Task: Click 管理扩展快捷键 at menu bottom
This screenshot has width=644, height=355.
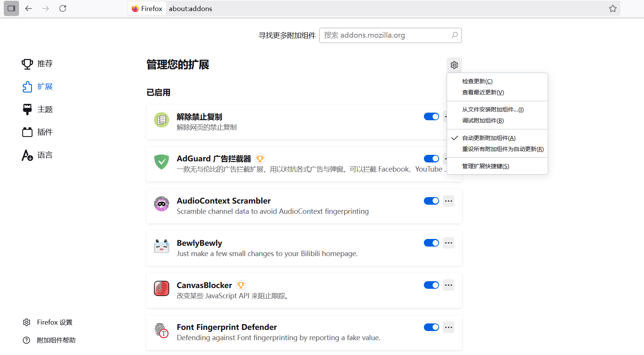Action: pos(485,166)
